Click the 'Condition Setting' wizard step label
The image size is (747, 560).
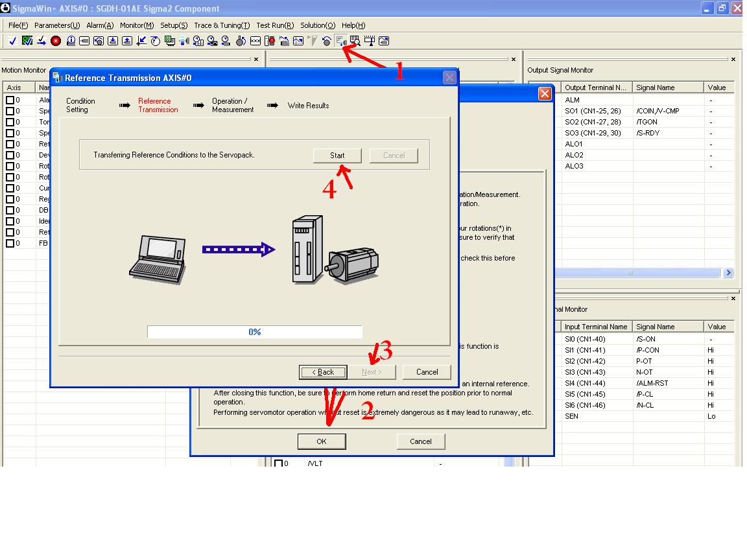pyautogui.click(x=80, y=105)
